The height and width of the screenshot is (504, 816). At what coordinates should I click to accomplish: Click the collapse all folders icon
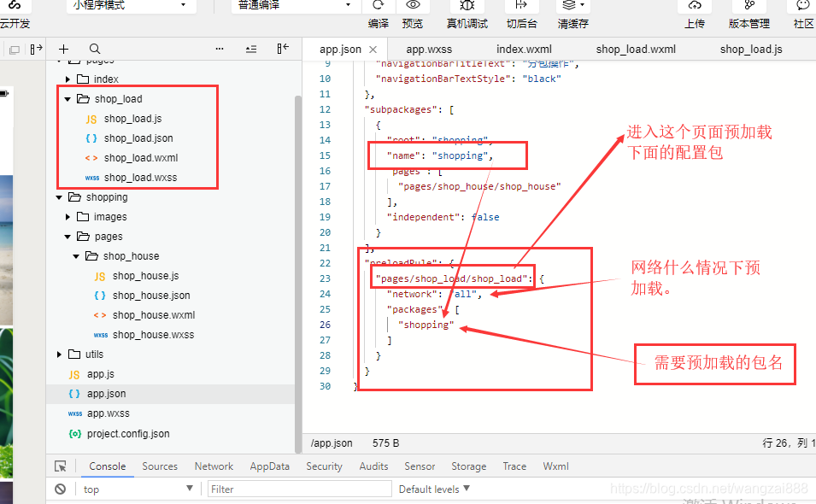[x=251, y=49]
